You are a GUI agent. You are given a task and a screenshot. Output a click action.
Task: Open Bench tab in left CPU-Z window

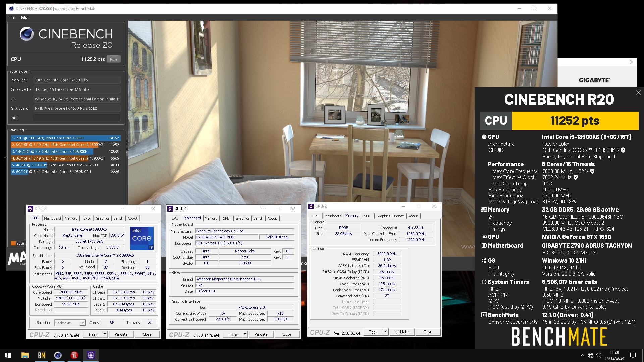(118, 218)
